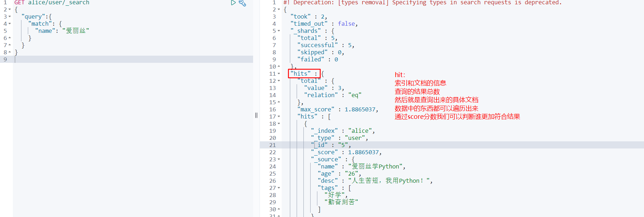
Task: Click the send request play icon
Action: coord(233,3)
